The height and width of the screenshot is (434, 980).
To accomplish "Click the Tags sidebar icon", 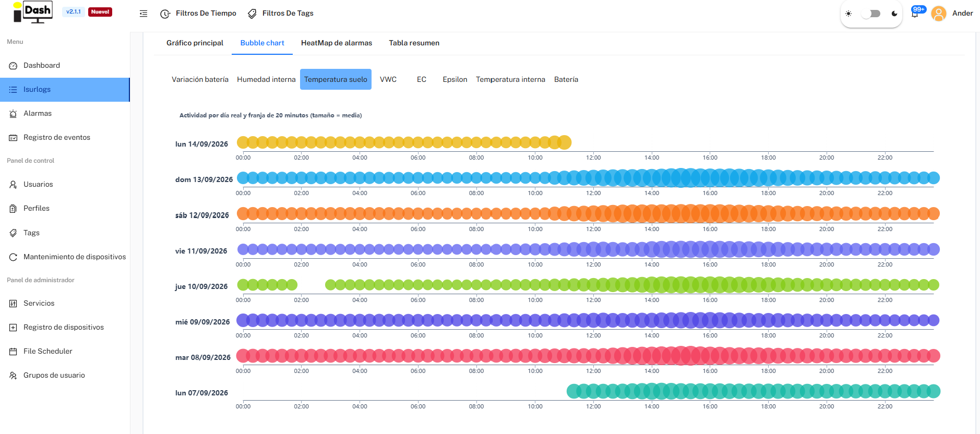I will (x=13, y=233).
